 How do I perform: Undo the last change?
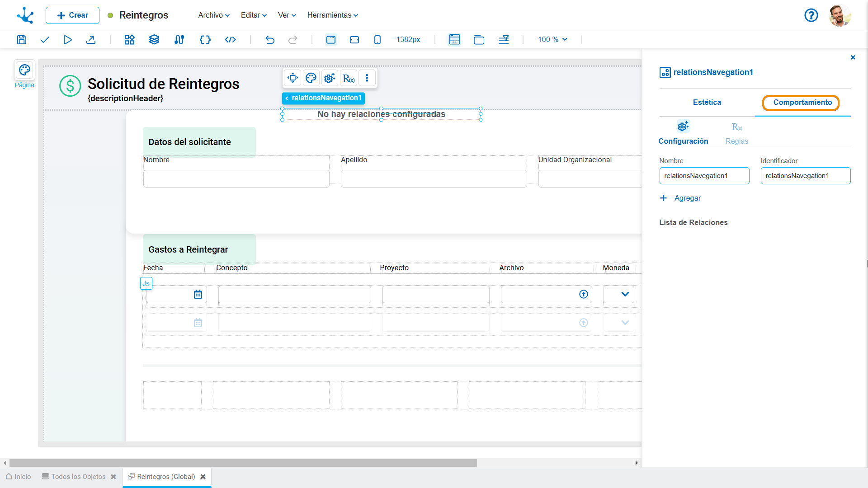(270, 40)
